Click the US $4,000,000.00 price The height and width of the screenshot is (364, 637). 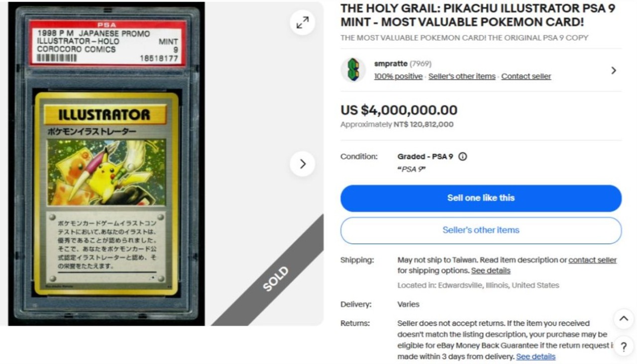coord(399,110)
